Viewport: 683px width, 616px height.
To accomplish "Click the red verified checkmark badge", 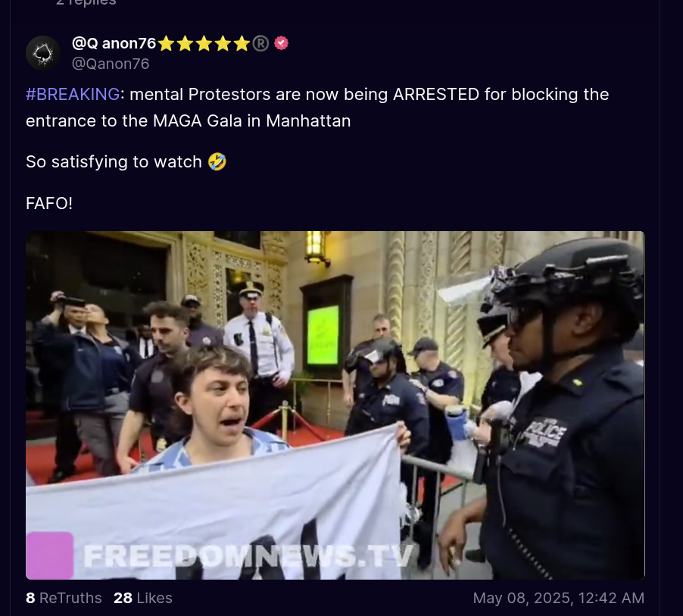I will pos(282,43).
